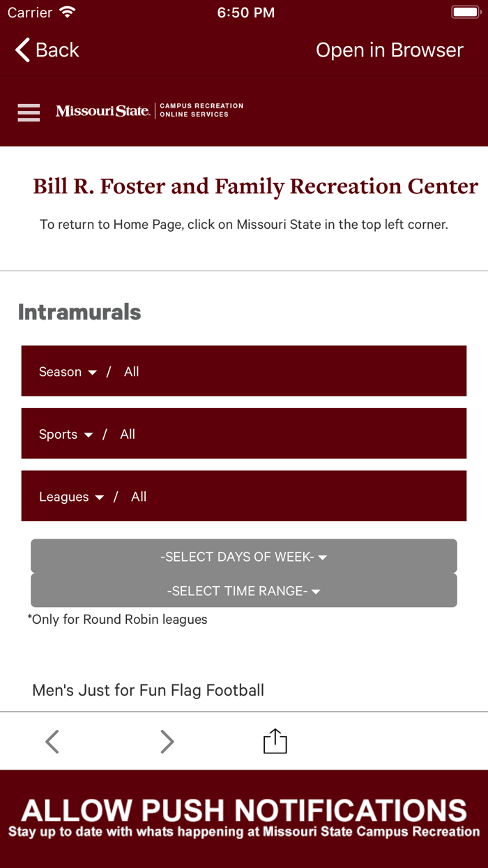Tap the browser forward arrow icon
This screenshot has width=488, height=868.
click(x=167, y=741)
